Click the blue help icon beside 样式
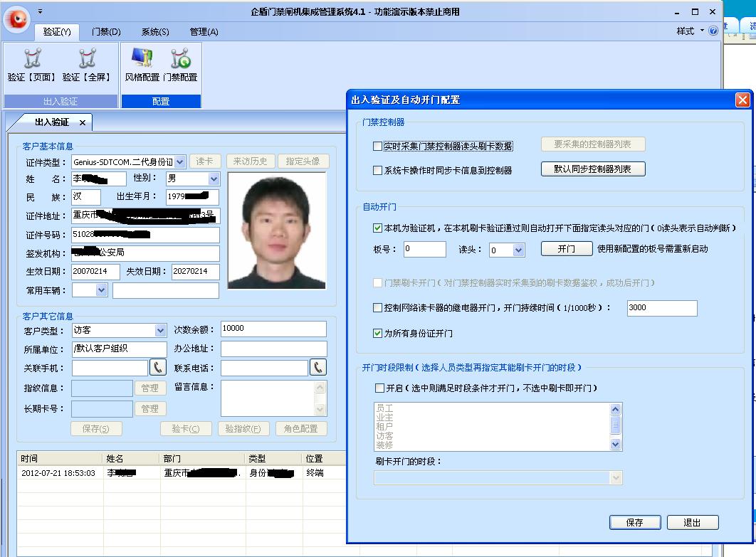This screenshot has height=557, width=756. 713,31
